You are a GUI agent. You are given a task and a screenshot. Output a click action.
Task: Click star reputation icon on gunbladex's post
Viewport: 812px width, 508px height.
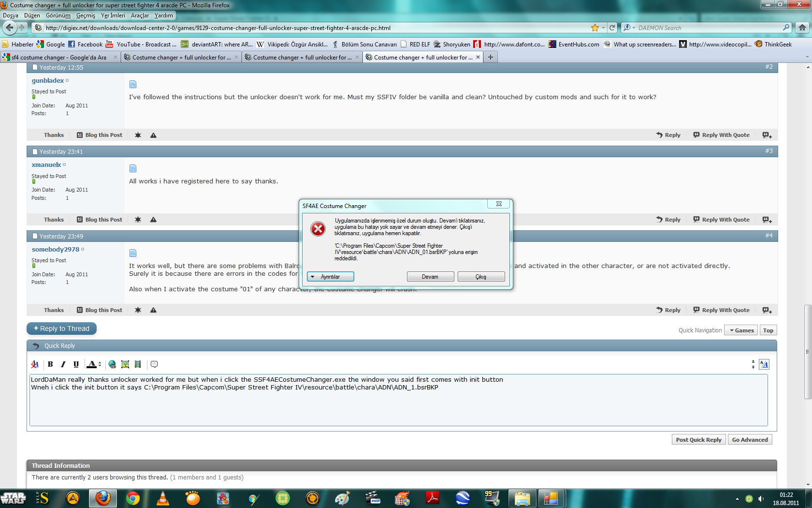pyautogui.click(x=138, y=135)
